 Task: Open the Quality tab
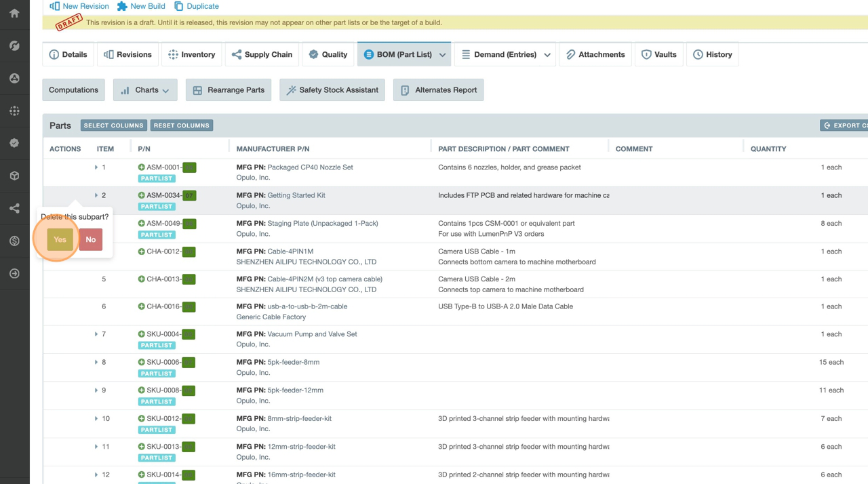pos(328,55)
